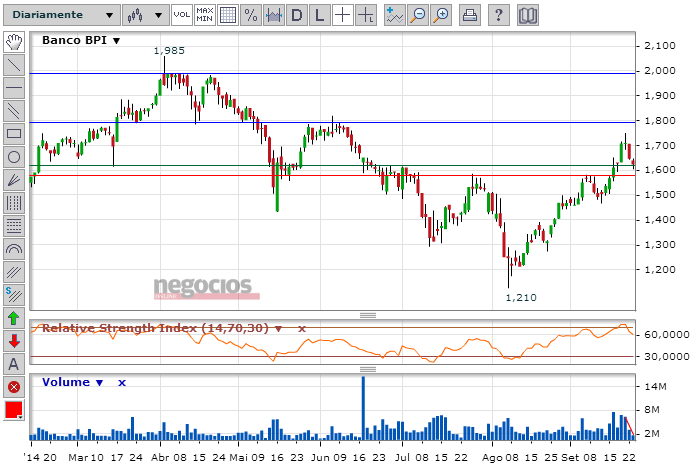Click the 14M volume axis label
Viewport: 695px width, 470px height.
pyautogui.click(x=656, y=387)
